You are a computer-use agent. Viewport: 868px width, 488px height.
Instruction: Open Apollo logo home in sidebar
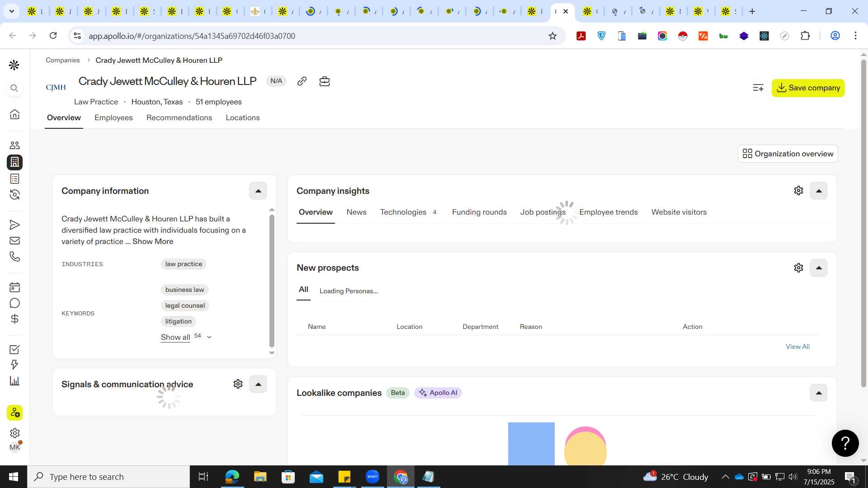click(14, 65)
